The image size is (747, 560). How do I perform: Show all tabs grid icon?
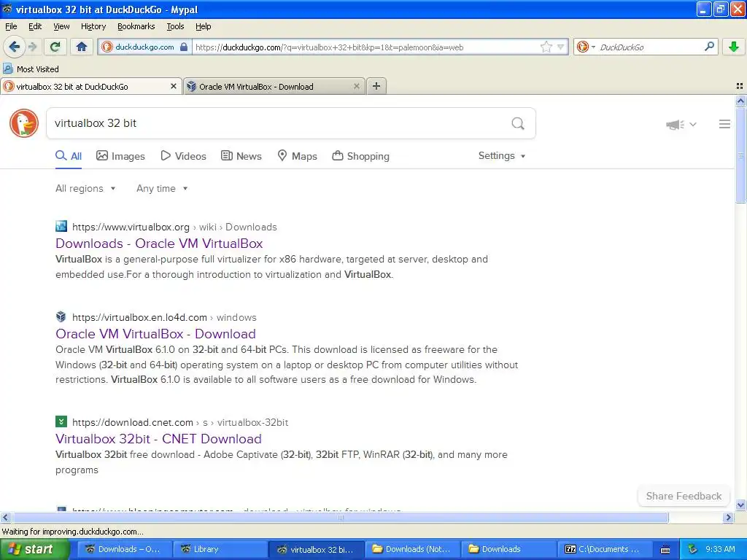point(740,86)
